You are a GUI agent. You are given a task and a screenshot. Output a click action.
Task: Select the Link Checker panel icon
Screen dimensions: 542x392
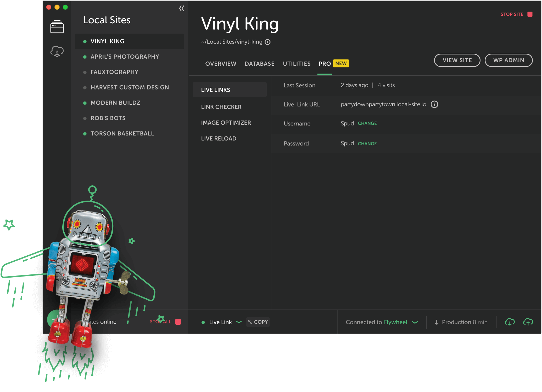click(222, 106)
